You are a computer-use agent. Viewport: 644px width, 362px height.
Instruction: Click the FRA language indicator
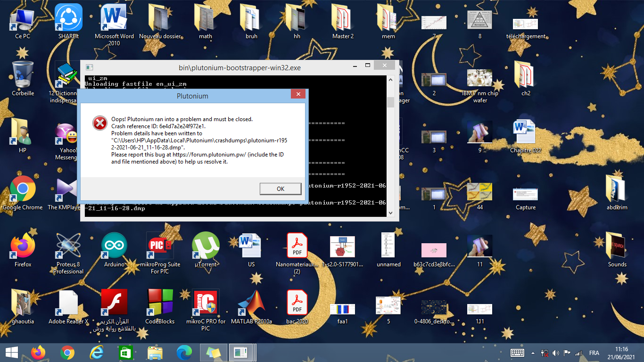tap(594, 353)
